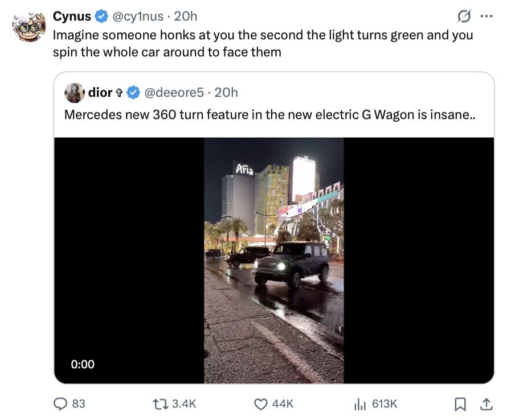
Task: Click dior's blue verified badge
Action: coord(133,92)
